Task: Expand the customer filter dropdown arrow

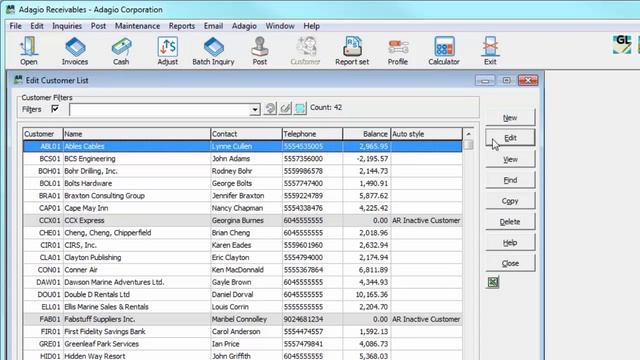Action: pos(255,109)
